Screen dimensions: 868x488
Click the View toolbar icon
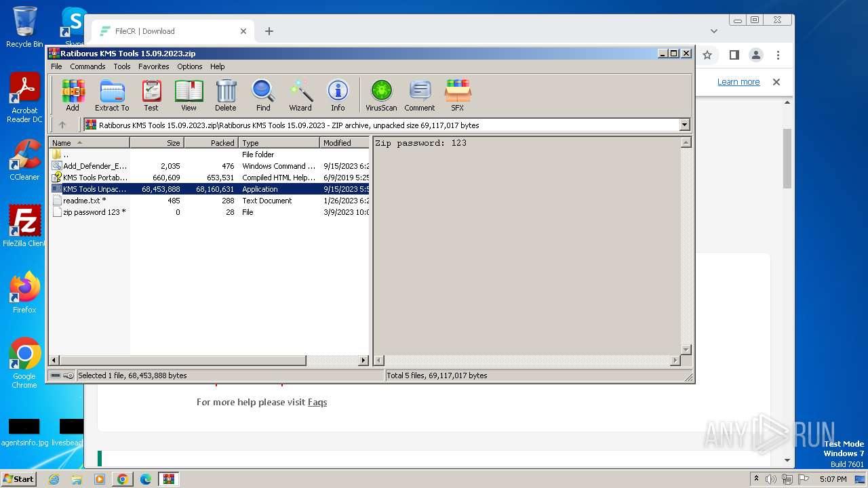[189, 95]
